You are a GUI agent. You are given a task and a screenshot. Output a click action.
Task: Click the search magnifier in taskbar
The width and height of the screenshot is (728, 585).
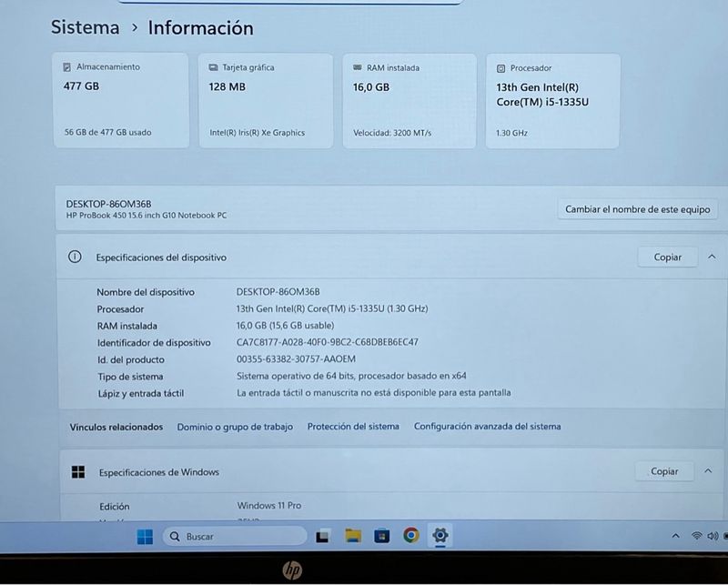click(175, 536)
